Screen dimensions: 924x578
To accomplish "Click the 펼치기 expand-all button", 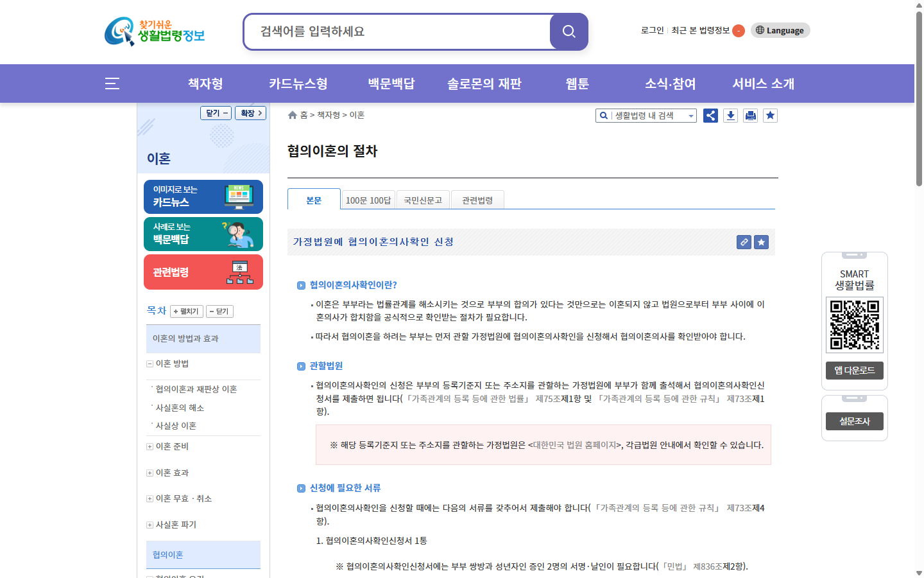I will pyautogui.click(x=187, y=311).
